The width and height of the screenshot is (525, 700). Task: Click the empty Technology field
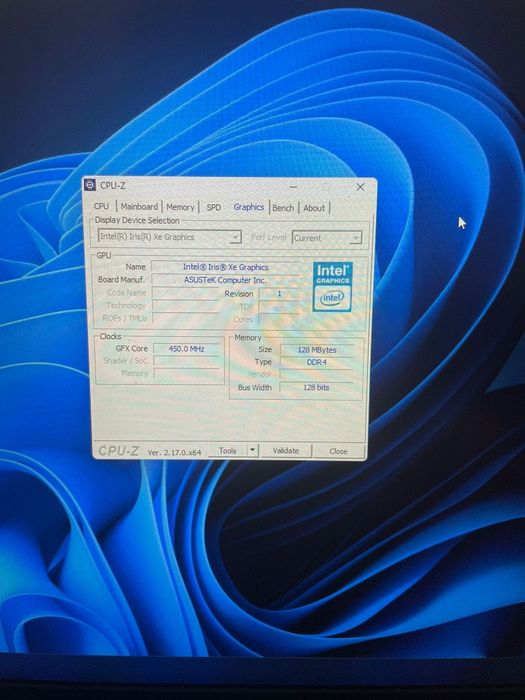click(185, 305)
